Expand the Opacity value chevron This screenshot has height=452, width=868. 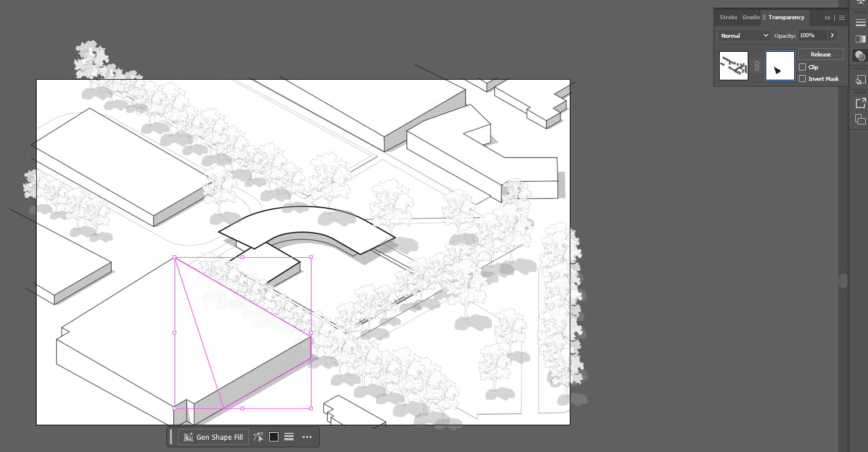coord(832,35)
